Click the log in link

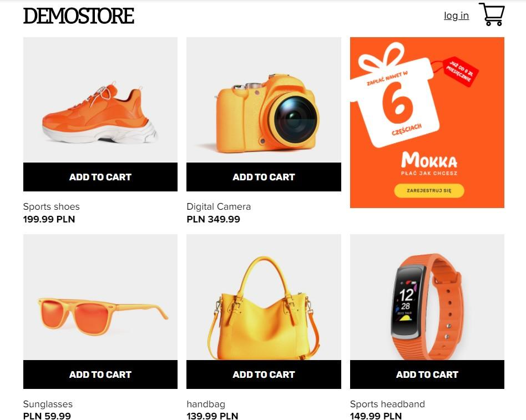click(x=456, y=16)
